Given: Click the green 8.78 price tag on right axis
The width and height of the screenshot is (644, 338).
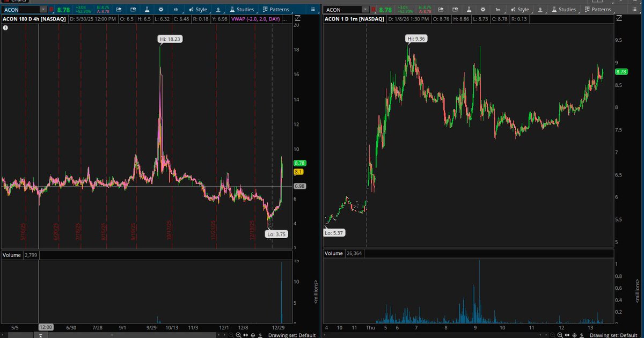Looking at the screenshot, I should [x=621, y=71].
